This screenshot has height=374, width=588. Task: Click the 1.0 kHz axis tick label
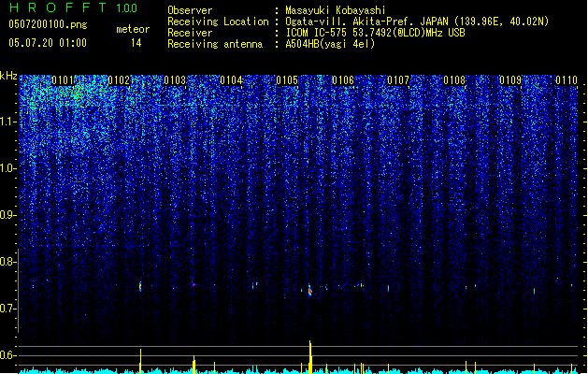(x=7, y=168)
